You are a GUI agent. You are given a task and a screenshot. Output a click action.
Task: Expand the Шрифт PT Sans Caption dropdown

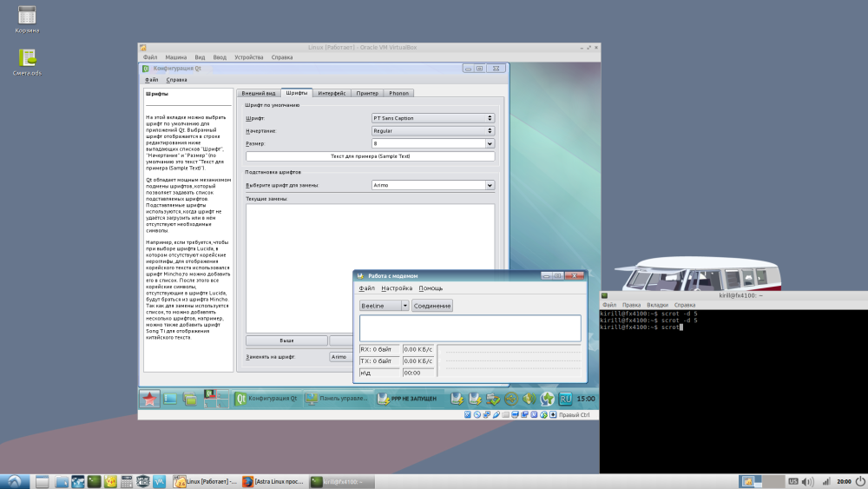click(432, 118)
